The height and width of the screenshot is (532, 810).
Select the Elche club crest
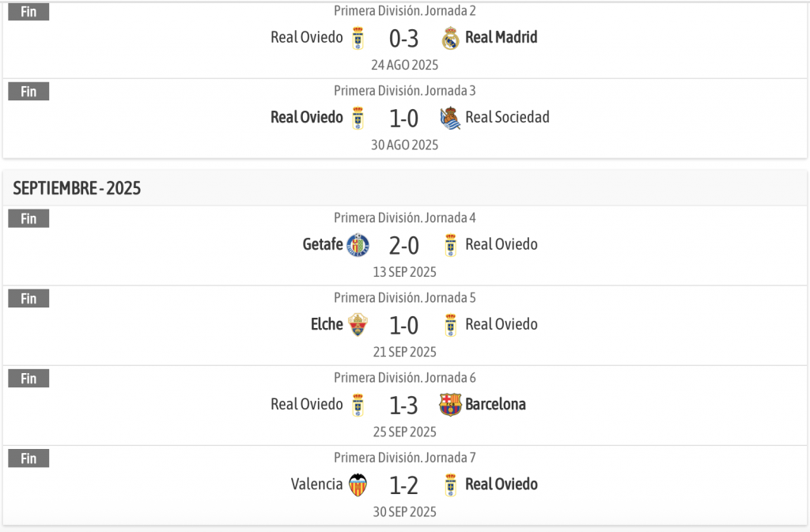pyautogui.click(x=358, y=325)
